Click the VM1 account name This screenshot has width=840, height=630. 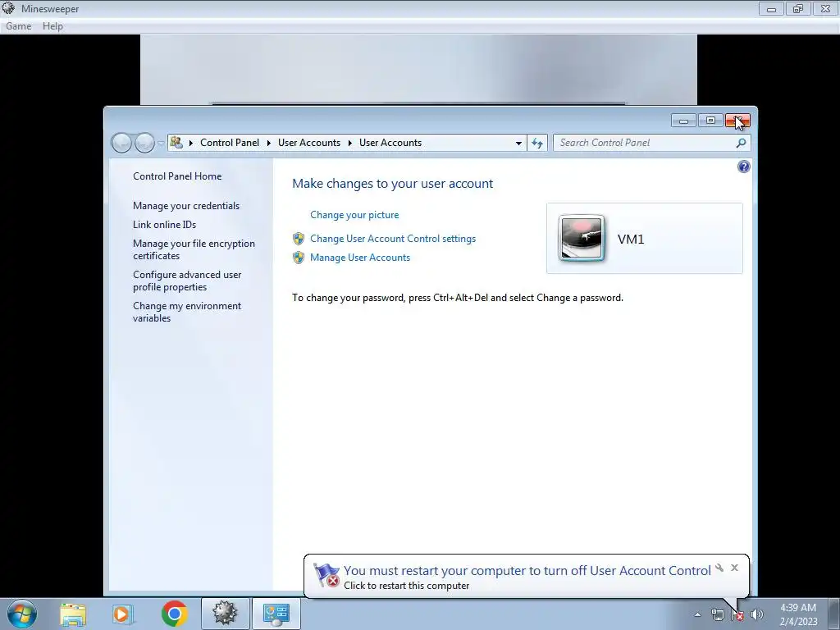pos(631,239)
